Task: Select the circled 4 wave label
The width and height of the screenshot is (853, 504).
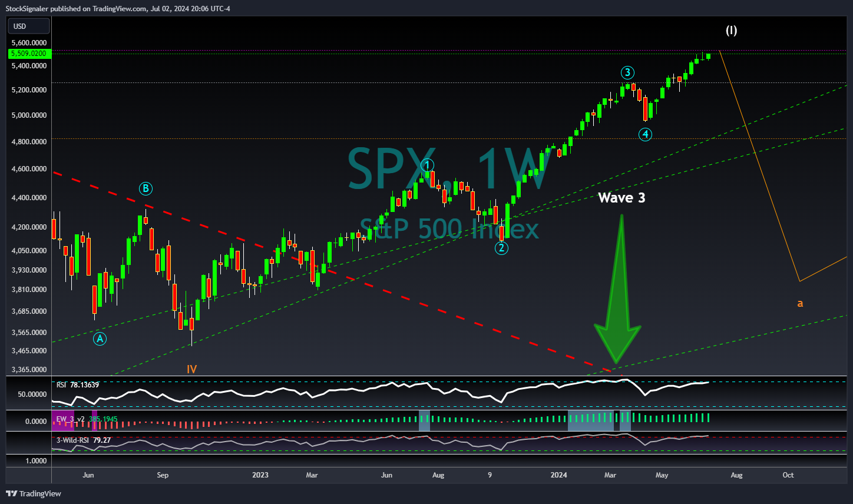Action: point(646,134)
